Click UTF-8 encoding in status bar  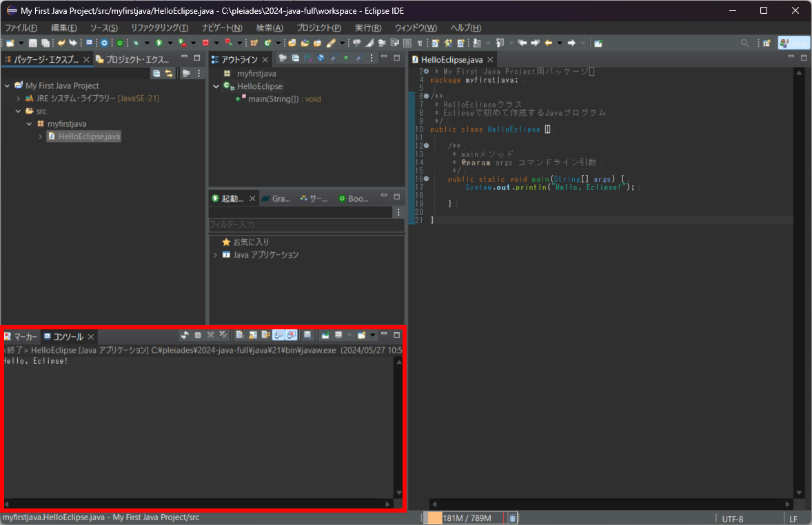(x=732, y=519)
